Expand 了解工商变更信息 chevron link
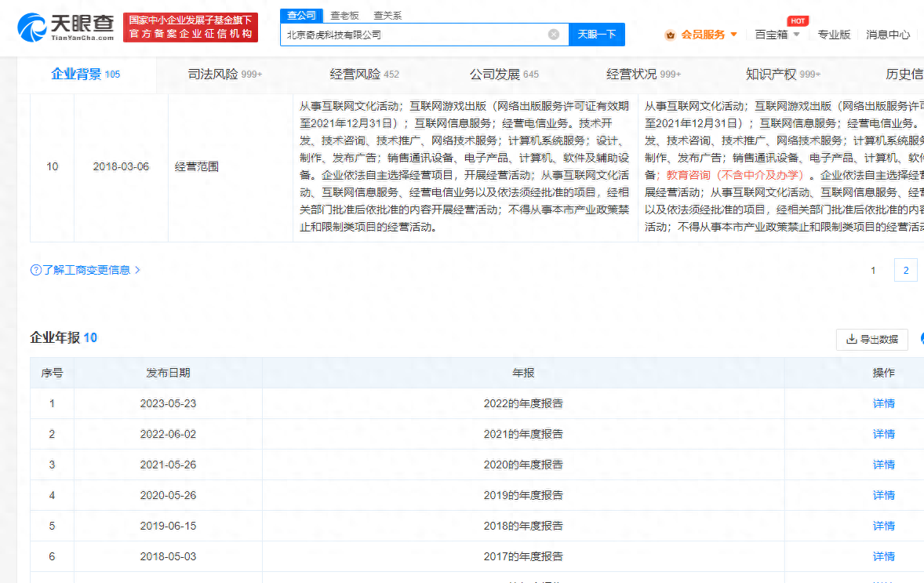This screenshot has width=924, height=583. tap(137, 270)
